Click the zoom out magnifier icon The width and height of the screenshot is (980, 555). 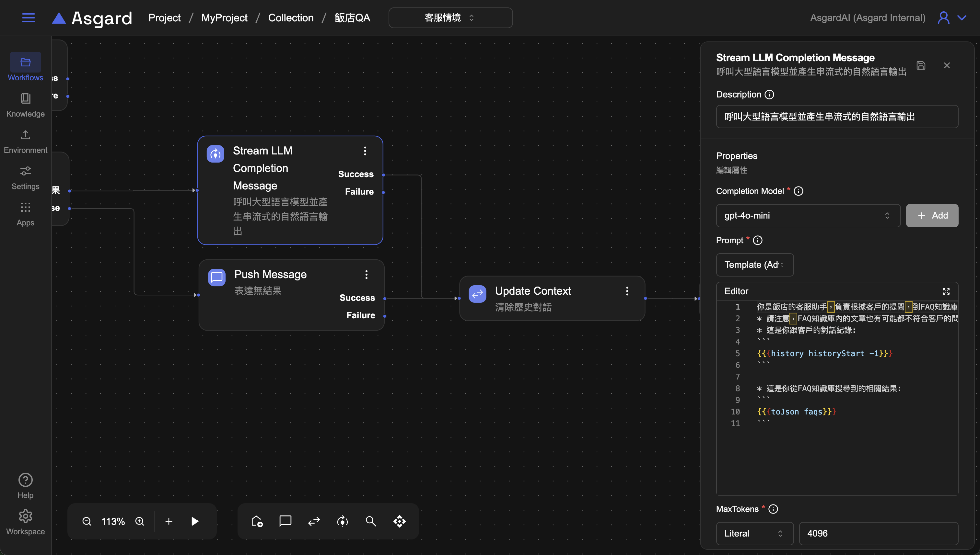(x=87, y=521)
